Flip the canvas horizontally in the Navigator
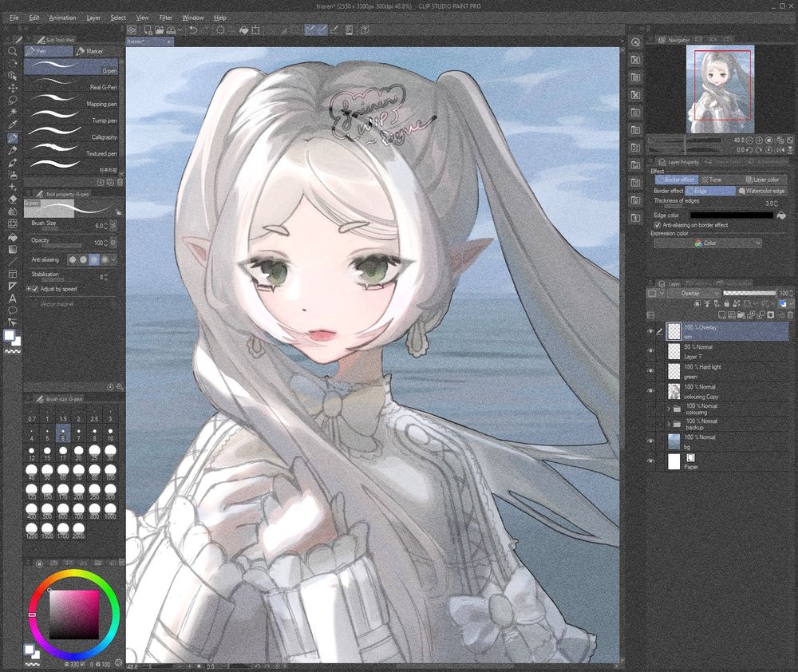Image resolution: width=798 pixels, height=672 pixels. 780,150
